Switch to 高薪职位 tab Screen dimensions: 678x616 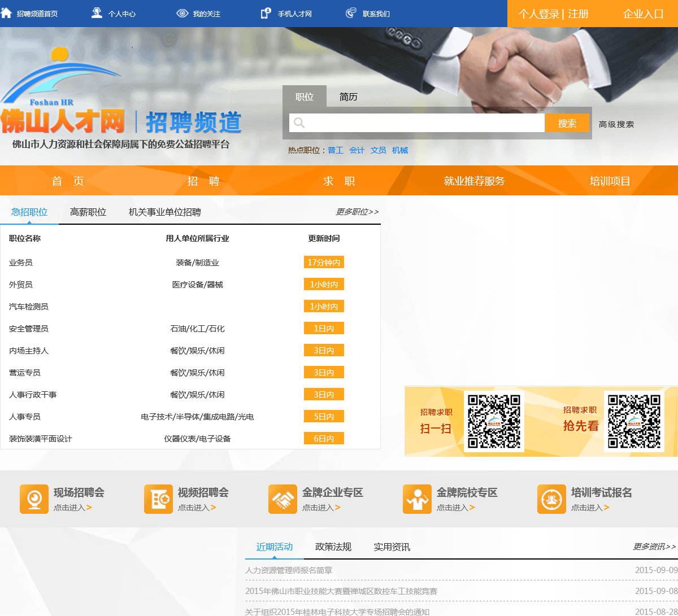88,212
